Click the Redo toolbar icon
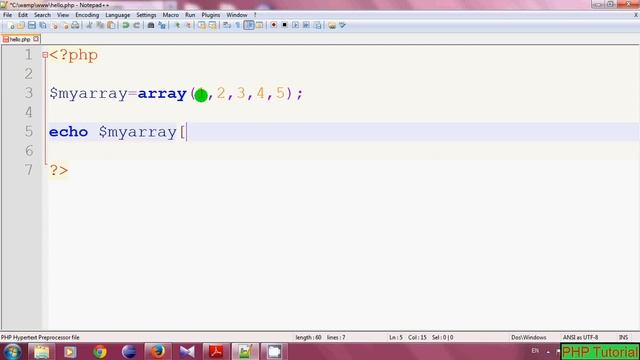Screen dimensions: 640x360 click(136, 25)
